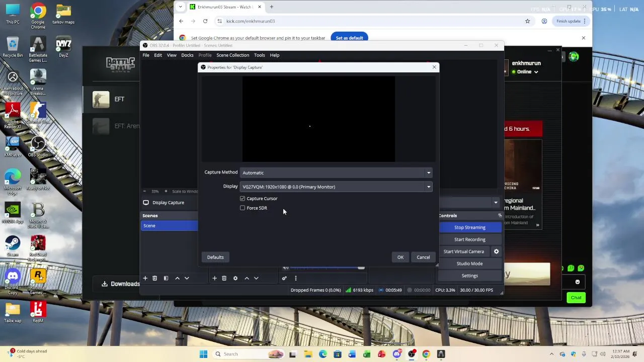Move source down in Sources panel
Viewport: 644px width, 362px height.
(x=256, y=278)
